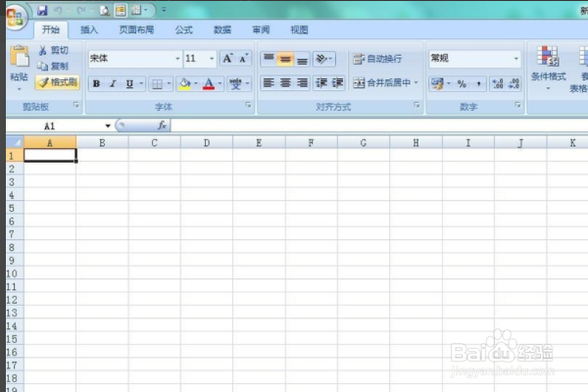
Task: Click the cell borders icon
Action: (157, 84)
